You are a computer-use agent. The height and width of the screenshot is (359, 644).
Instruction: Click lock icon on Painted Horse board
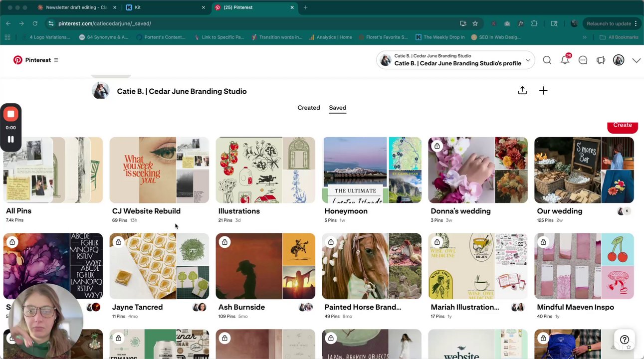tap(331, 242)
